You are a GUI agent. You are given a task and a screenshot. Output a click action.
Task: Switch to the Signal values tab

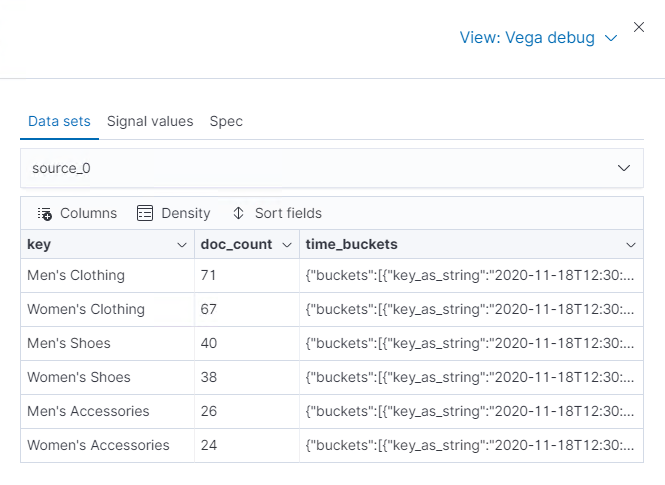[x=150, y=121]
